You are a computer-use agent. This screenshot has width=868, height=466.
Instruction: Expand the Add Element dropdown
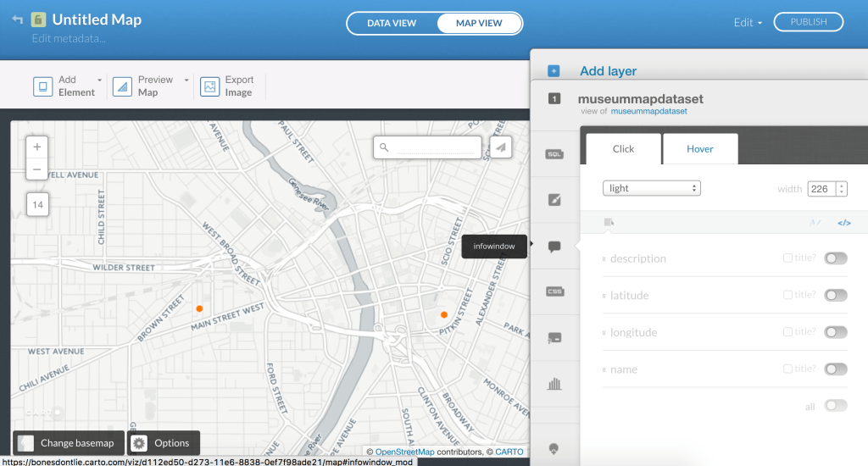click(99, 80)
